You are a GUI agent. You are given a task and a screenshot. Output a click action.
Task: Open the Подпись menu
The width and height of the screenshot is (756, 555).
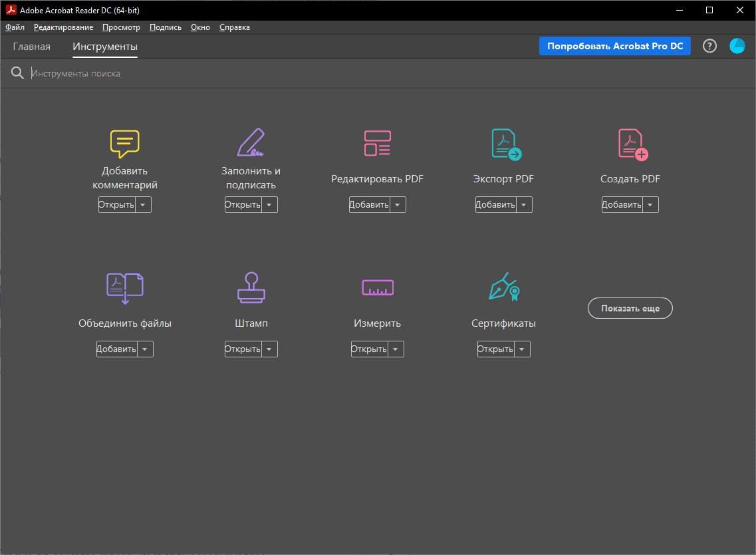[x=166, y=27]
